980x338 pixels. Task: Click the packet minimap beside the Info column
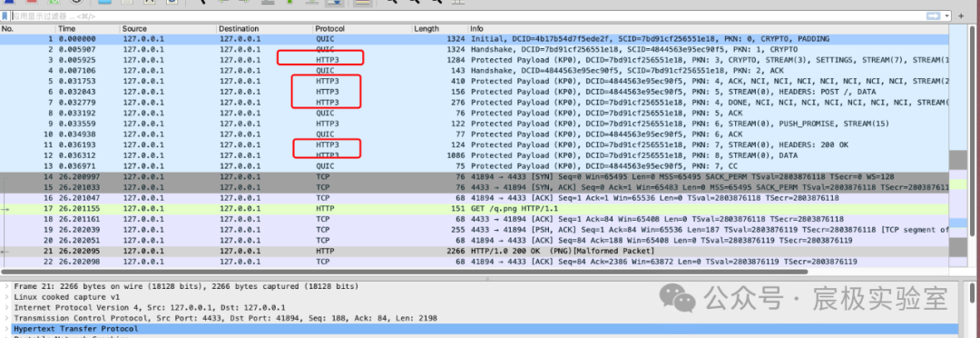point(958,146)
